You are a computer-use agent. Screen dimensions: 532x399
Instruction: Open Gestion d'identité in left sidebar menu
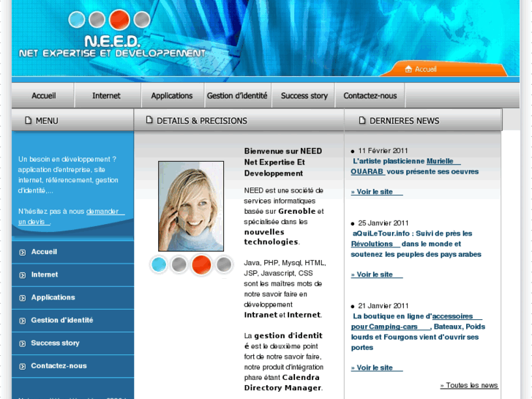point(73,320)
